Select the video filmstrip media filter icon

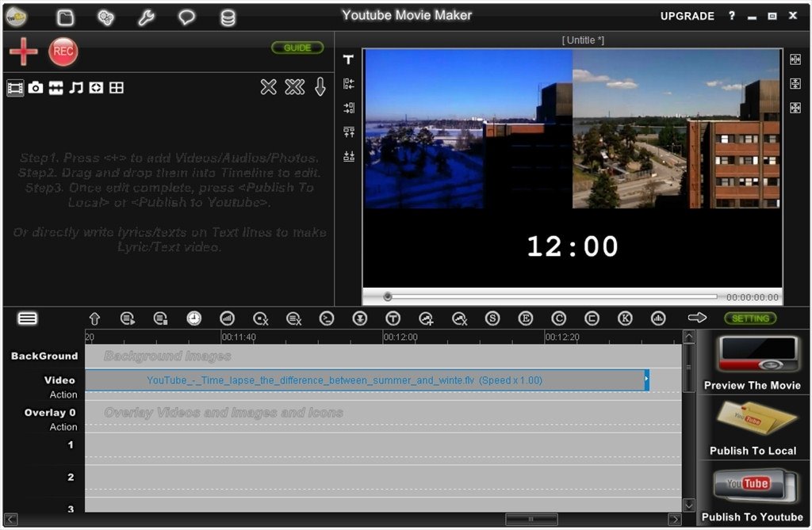[x=15, y=88]
